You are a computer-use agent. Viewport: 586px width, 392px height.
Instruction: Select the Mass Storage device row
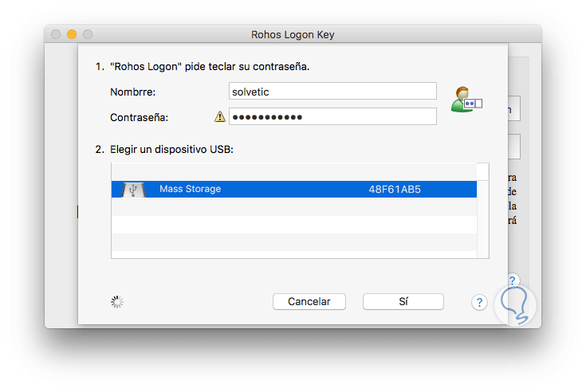pos(294,190)
